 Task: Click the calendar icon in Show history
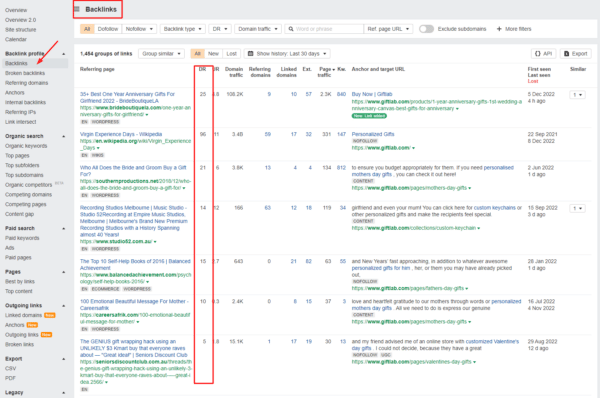251,54
